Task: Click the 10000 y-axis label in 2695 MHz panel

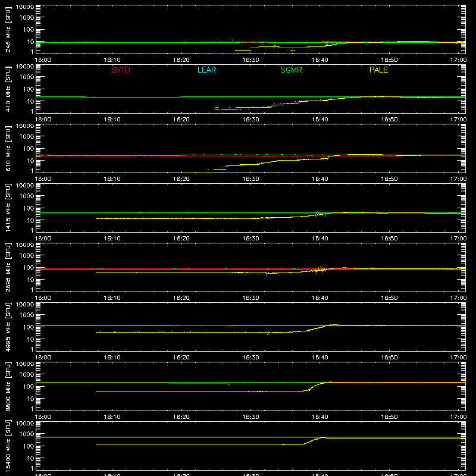Action: point(25,245)
